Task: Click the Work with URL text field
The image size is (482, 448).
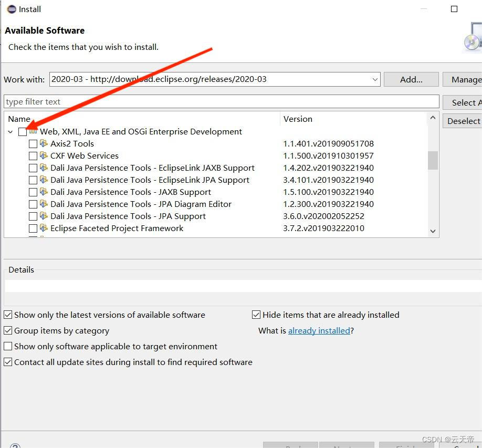Action: click(210, 79)
